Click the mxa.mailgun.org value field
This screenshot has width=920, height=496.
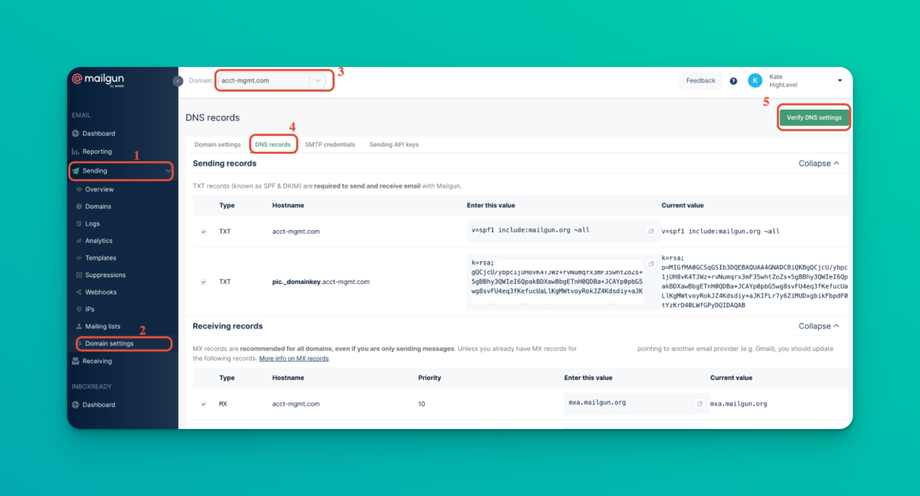tap(637, 403)
